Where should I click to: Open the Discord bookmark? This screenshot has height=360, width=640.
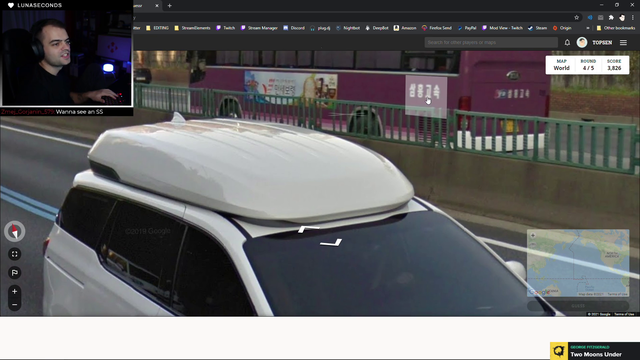(294, 28)
